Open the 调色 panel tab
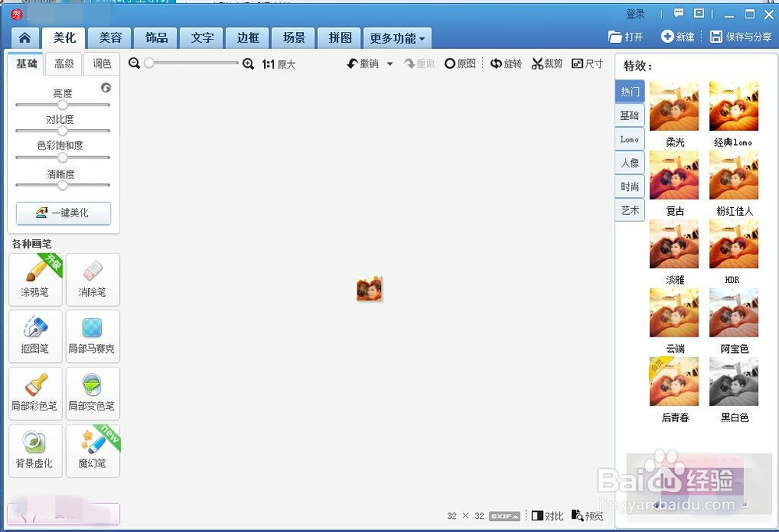This screenshot has height=532, width=779. tap(102, 64)
